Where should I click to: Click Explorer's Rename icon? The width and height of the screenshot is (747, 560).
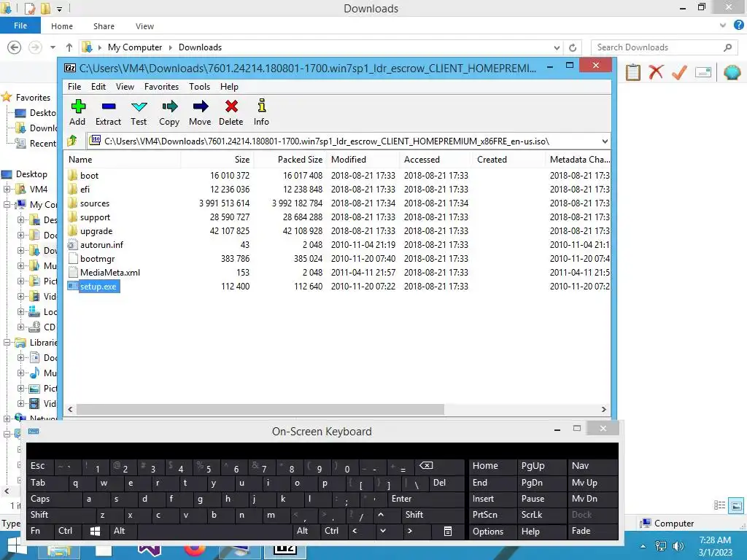coord(703,72)
